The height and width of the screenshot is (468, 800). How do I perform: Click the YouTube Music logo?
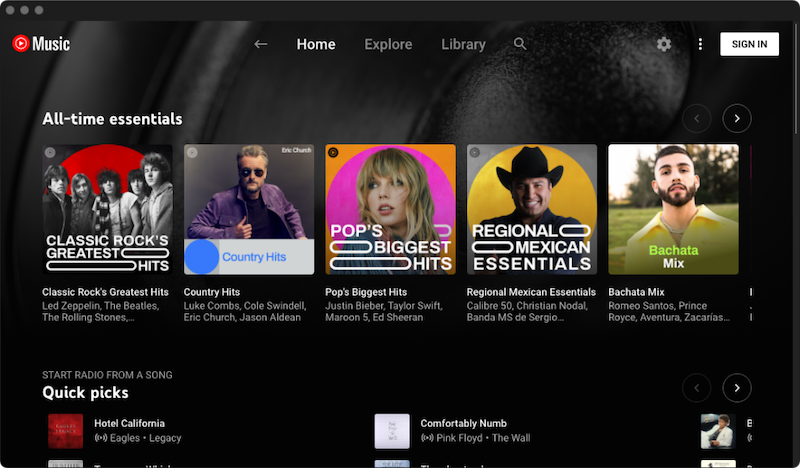point(41,44)
